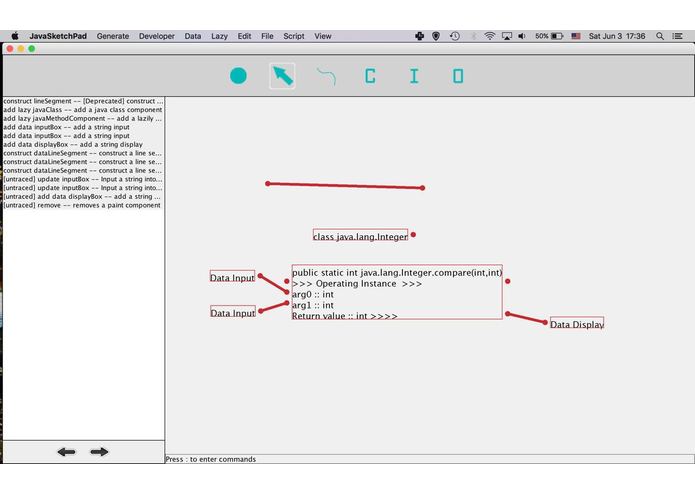Click 'Return value :: int >>>>' text
Image resolution: width=695 pixels, height=494 pixels.
(345, 315)
